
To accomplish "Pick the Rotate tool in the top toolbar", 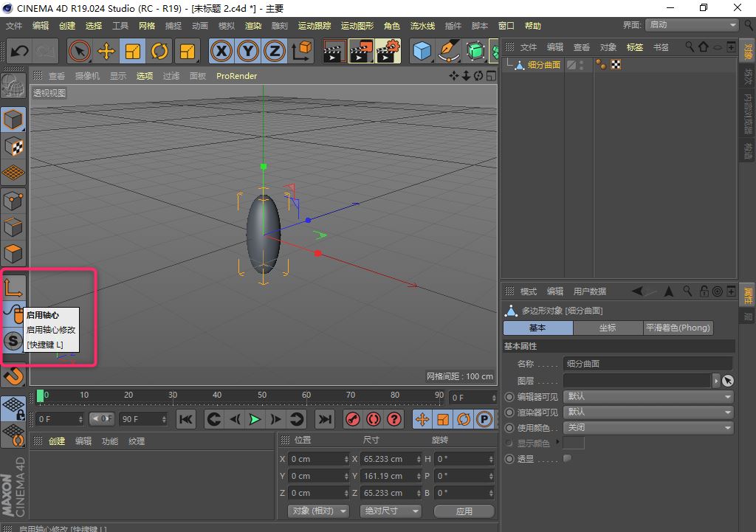I will click(159, 51).
